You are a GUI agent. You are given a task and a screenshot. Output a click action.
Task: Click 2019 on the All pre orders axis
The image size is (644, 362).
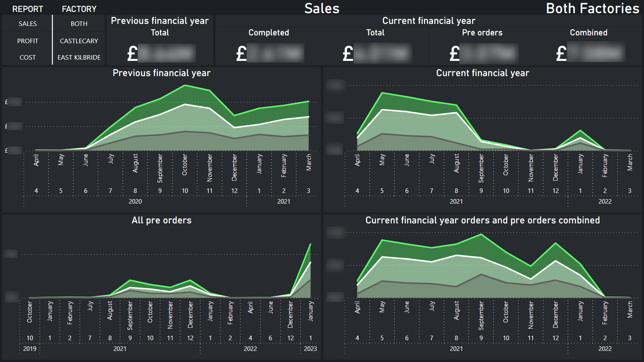[30, 349]
